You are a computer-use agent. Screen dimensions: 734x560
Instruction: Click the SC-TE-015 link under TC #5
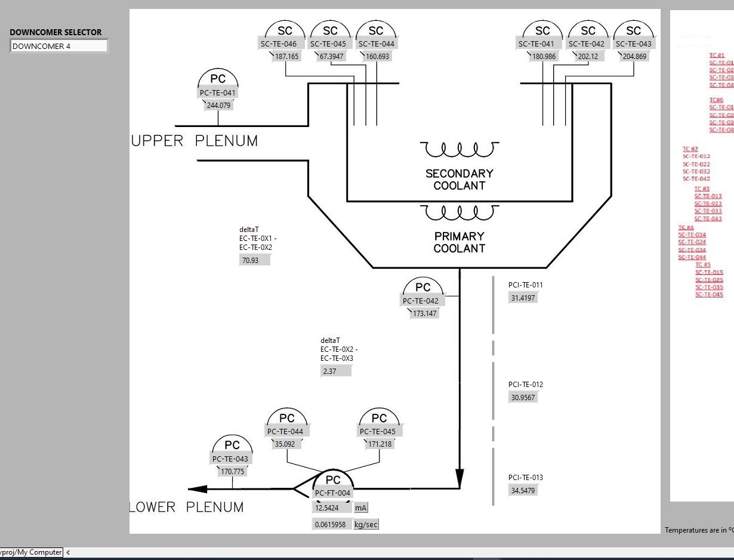709,273
